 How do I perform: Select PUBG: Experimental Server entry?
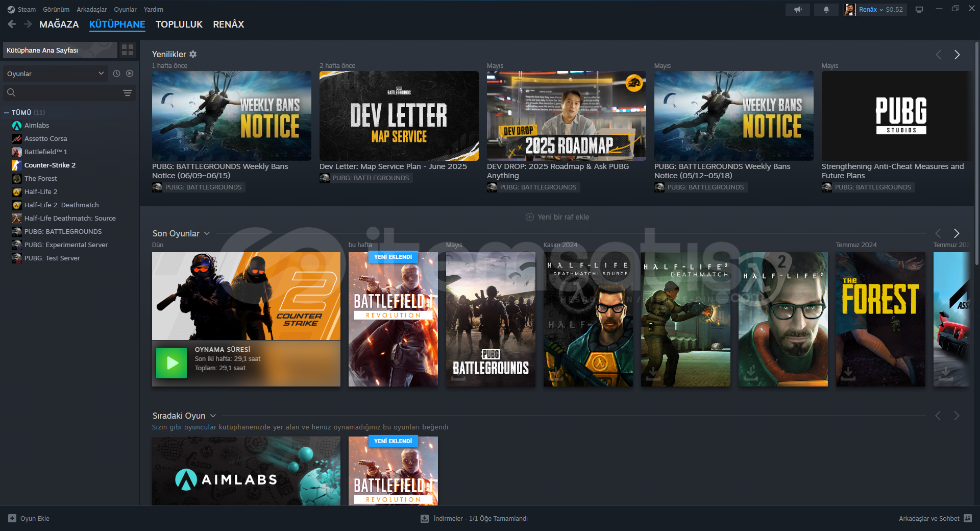(x=66, y=245)
